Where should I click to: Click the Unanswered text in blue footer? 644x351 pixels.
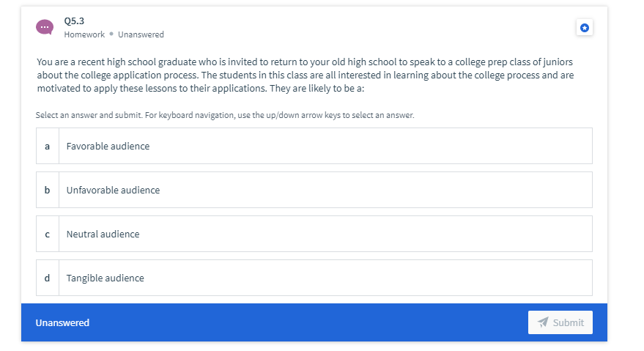pyautogui.click(x=62, y=322)
